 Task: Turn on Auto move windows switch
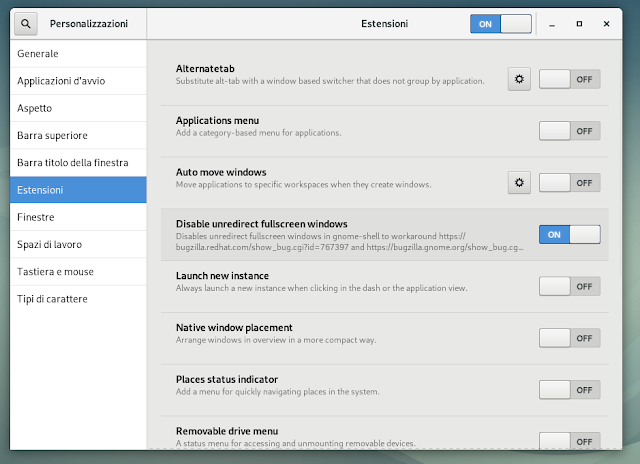pos(569,182)
